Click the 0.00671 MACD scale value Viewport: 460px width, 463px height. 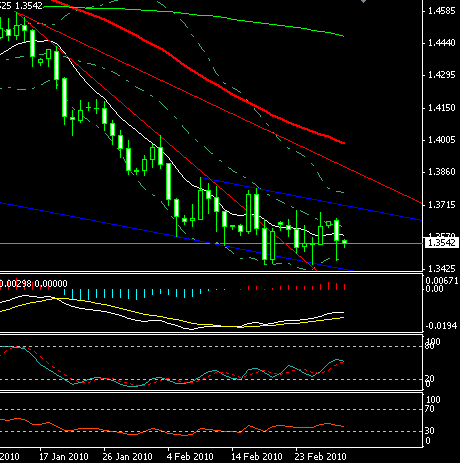442,281
